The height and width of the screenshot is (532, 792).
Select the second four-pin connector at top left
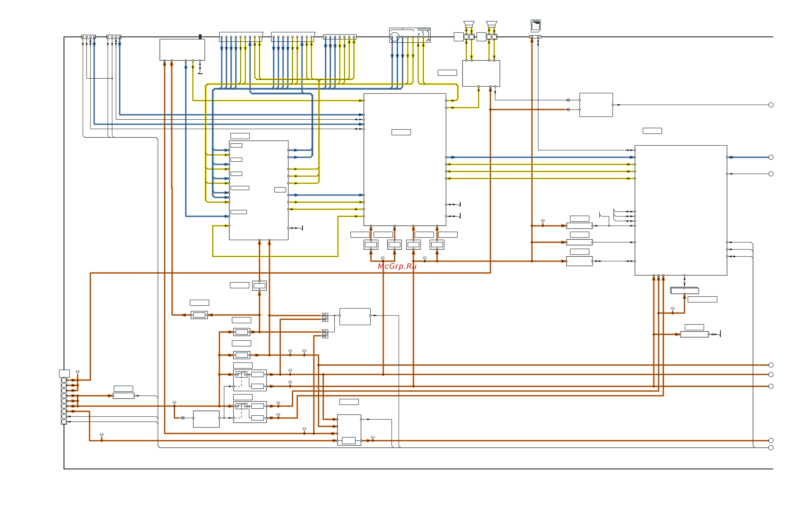click(114, 37)
